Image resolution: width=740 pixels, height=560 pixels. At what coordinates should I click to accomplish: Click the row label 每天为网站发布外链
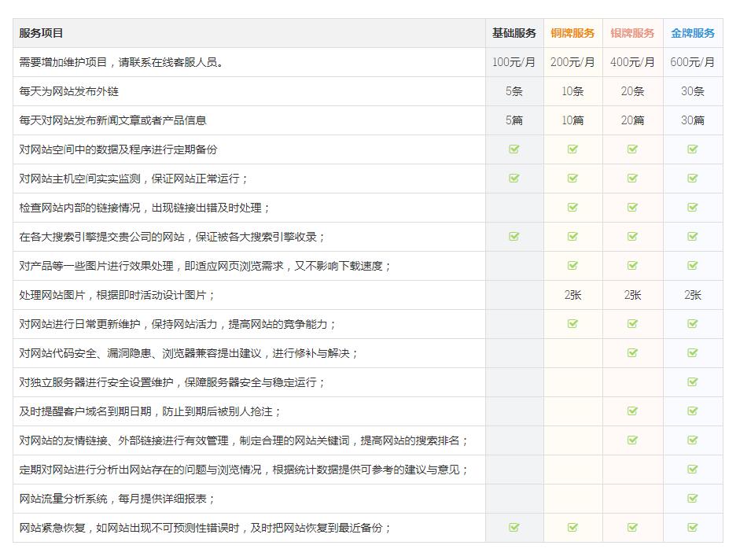69,91
